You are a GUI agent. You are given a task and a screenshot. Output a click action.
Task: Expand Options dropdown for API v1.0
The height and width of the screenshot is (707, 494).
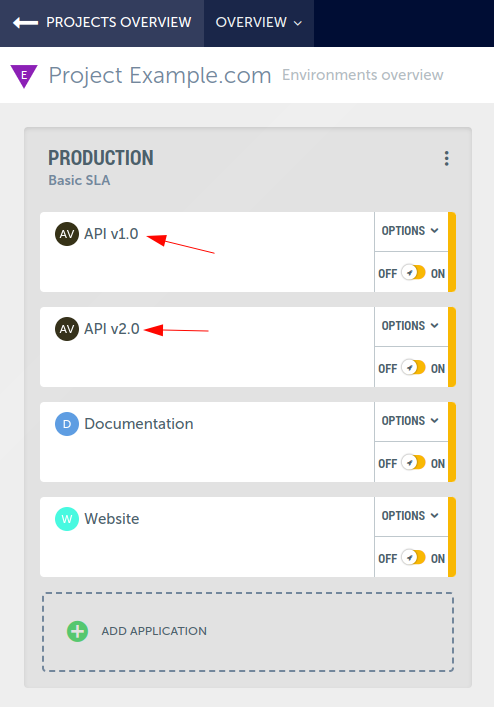click(x=411, y=231)
